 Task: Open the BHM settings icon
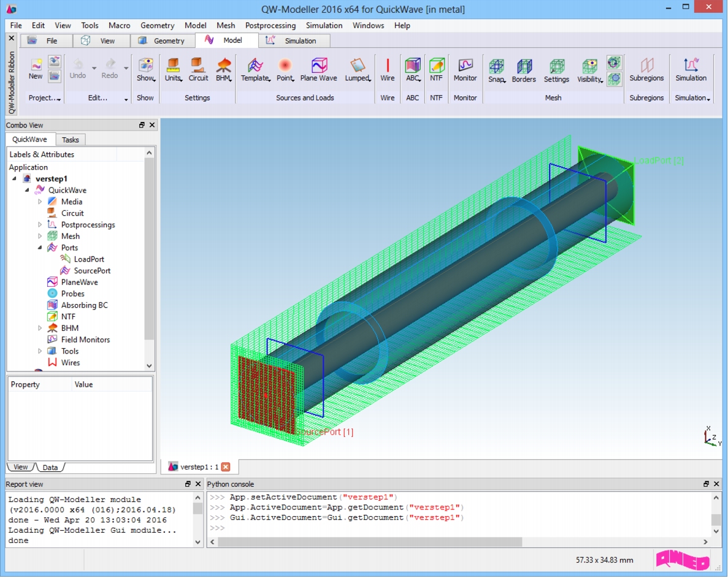click(x=224, y=70)
